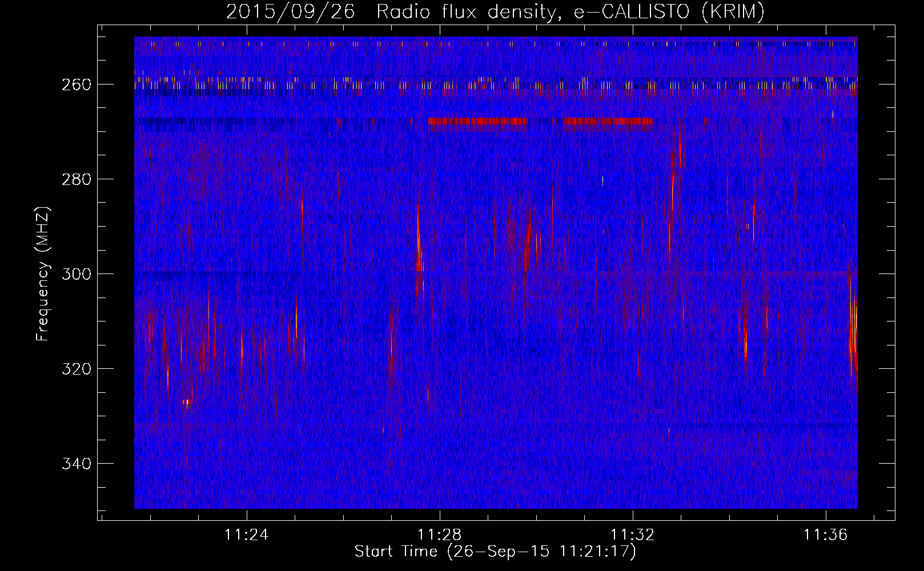Click the 340 frequency tick label
The width and height of the screenshot is (924, 571).
[77, 464]
